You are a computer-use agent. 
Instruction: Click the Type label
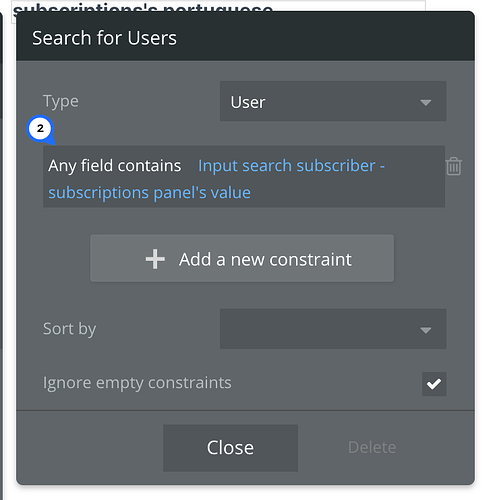pyautogui.click(x=61, y=101)
